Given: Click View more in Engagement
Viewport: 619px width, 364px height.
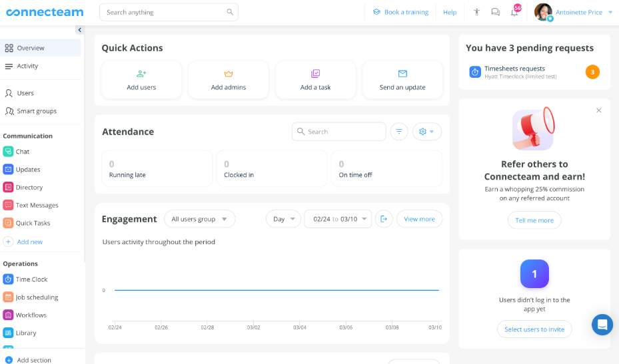Looking at the screenshot, I should click(x=419, y=219).
